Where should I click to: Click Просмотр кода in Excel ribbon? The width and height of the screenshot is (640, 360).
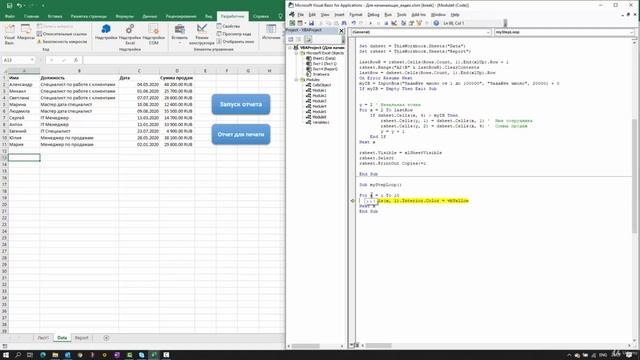[x=234, y=34]
